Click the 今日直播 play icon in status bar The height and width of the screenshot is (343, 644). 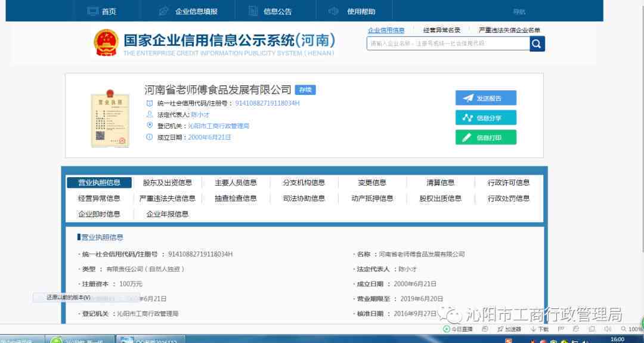coord(447,329)
